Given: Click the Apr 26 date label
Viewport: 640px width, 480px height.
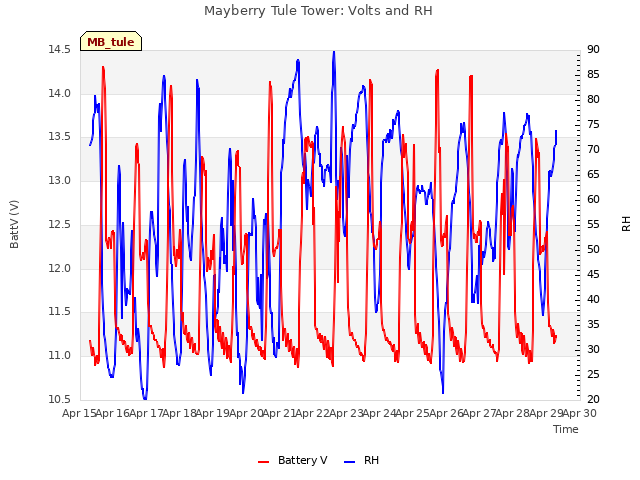Looking at the screenshot, I should point(446,413).
